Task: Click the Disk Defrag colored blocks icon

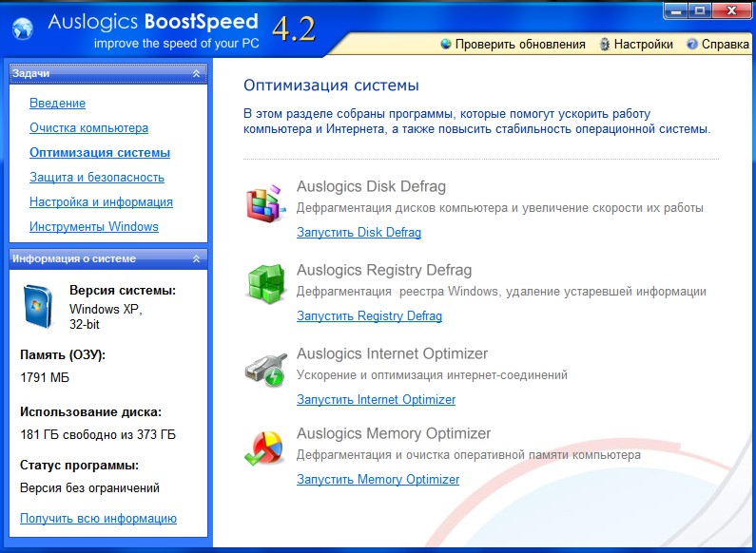Action: (x=265, y=203)
